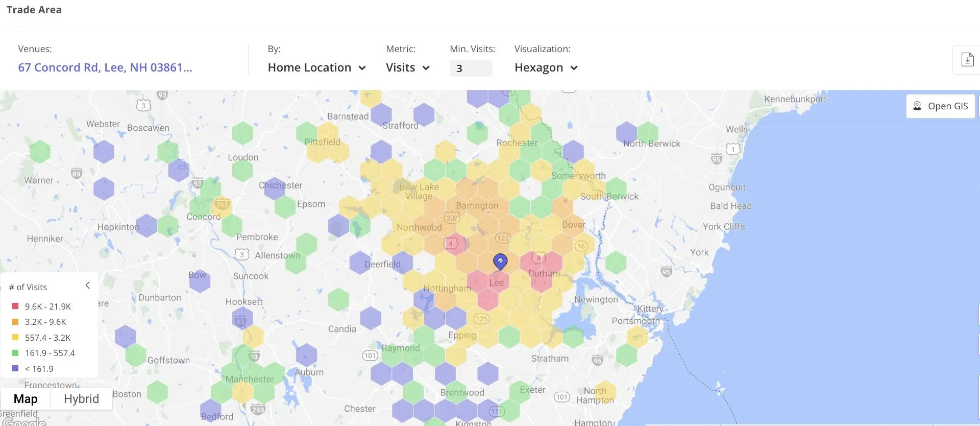
Task: Click the Route 125 shield near Epping
Action: [481, 319]
